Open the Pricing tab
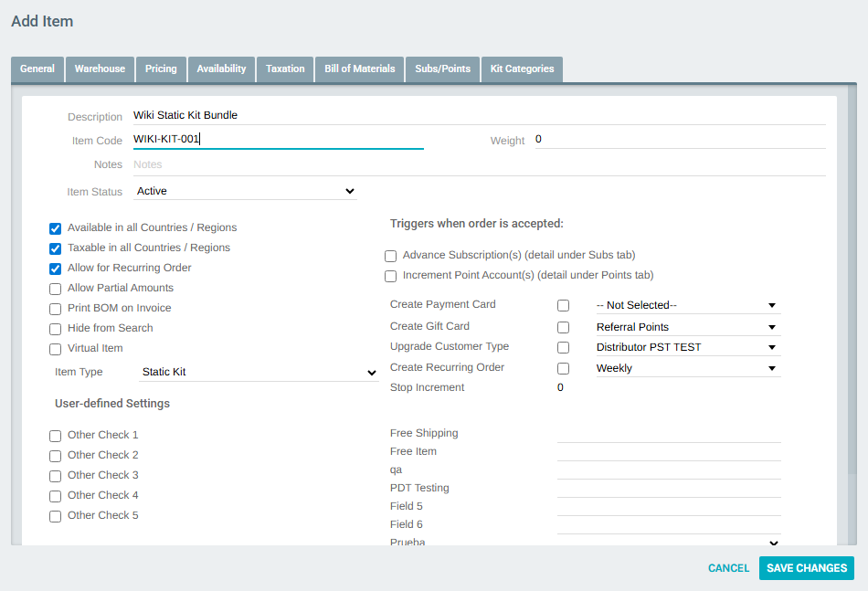868x591 pixels. pyautogui.click(x=161, y=69)
